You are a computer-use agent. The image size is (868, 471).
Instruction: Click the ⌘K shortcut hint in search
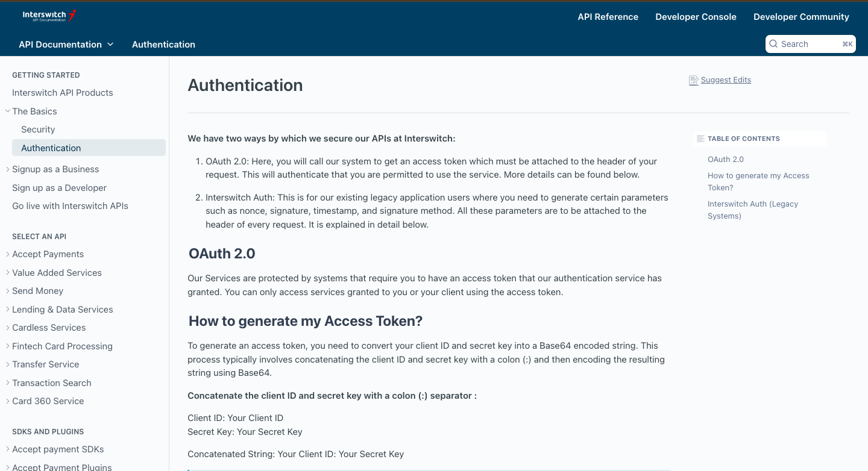click(847, 44)
